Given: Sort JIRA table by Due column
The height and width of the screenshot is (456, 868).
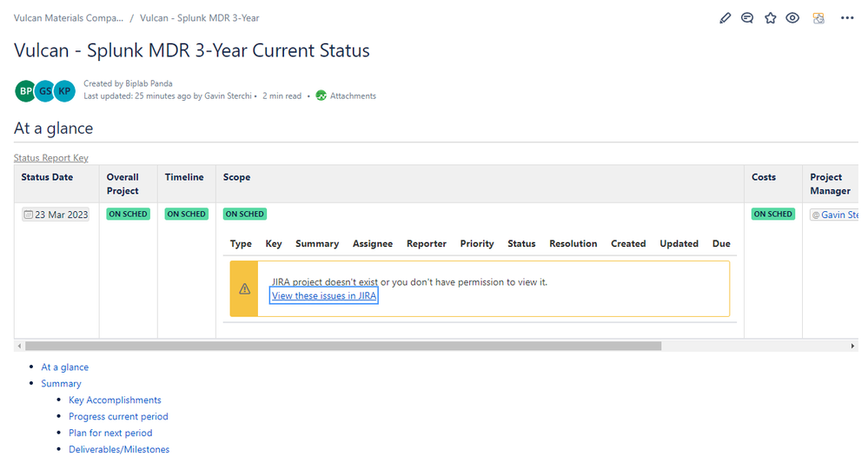Looking at the screenshot, I should (x=721, y=243).
